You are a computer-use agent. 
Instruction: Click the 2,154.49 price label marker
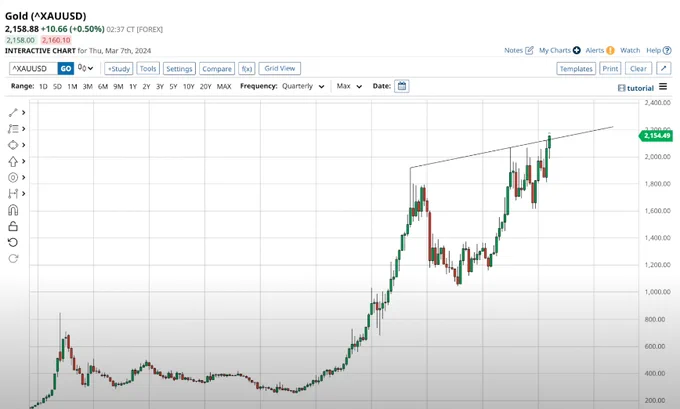pyautogui.click(x=656, y=136)
